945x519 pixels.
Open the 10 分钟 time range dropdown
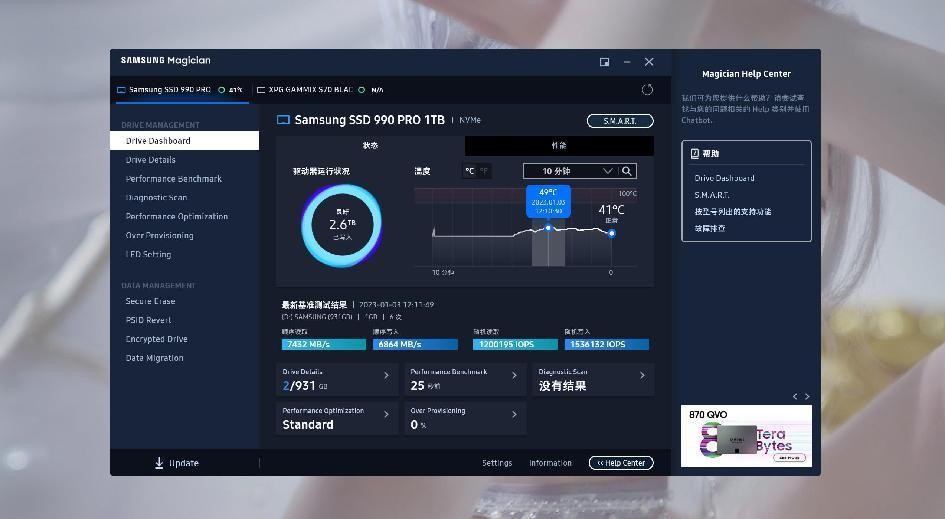pyautogui.click(x=569, y=171)
